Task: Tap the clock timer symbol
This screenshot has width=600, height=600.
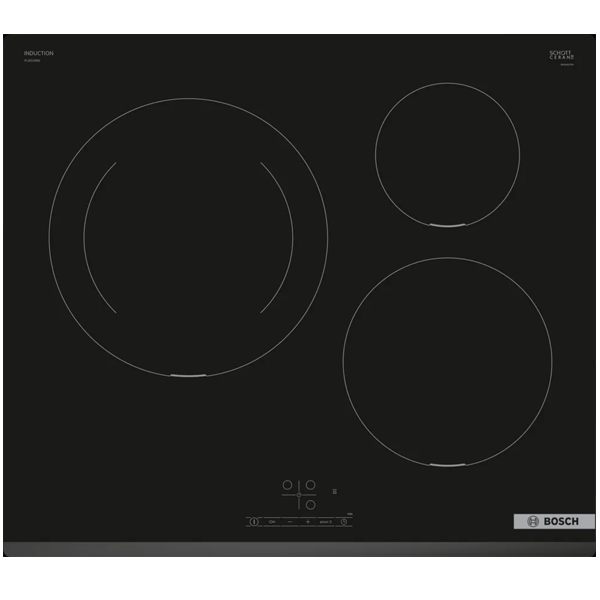Action: (x=344, y=522)
